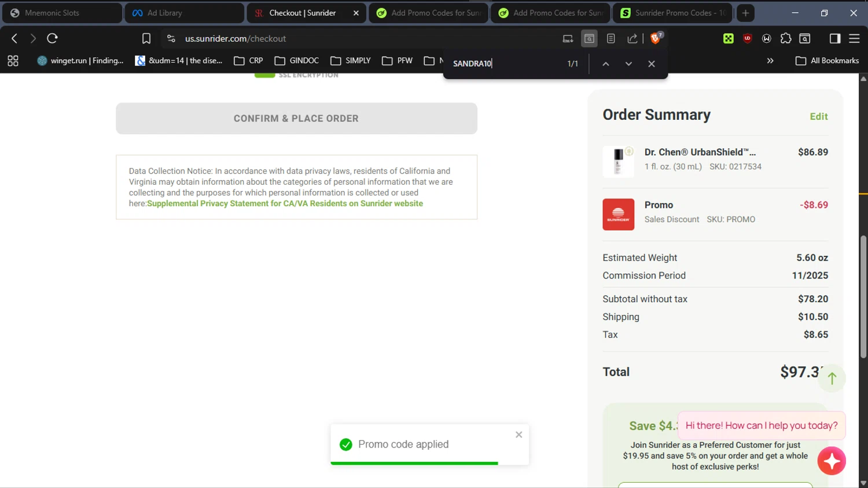The height and width of the screenshot is (488, 868).
Task: Open Supplemental Privacy Statement link
Action: [285, 204]
